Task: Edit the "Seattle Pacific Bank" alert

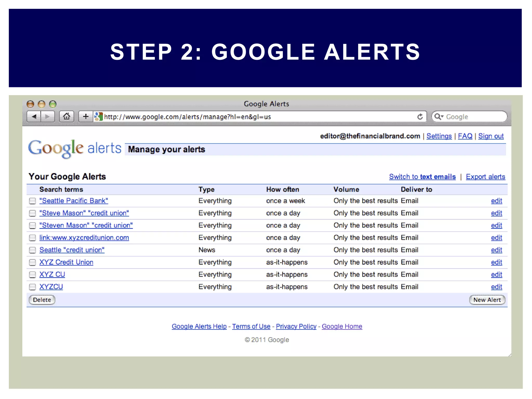Action: point(496,201)
